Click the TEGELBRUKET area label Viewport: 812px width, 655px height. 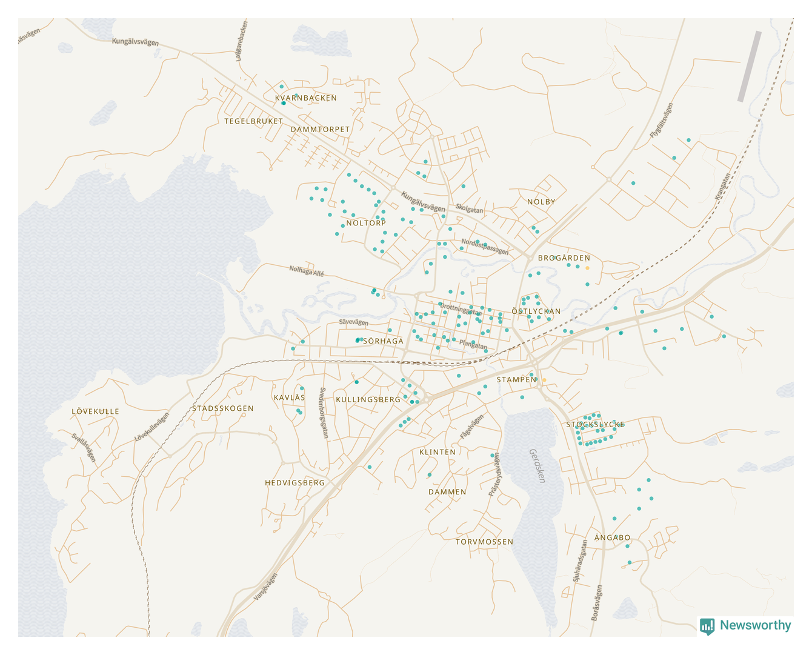(253, 121)
